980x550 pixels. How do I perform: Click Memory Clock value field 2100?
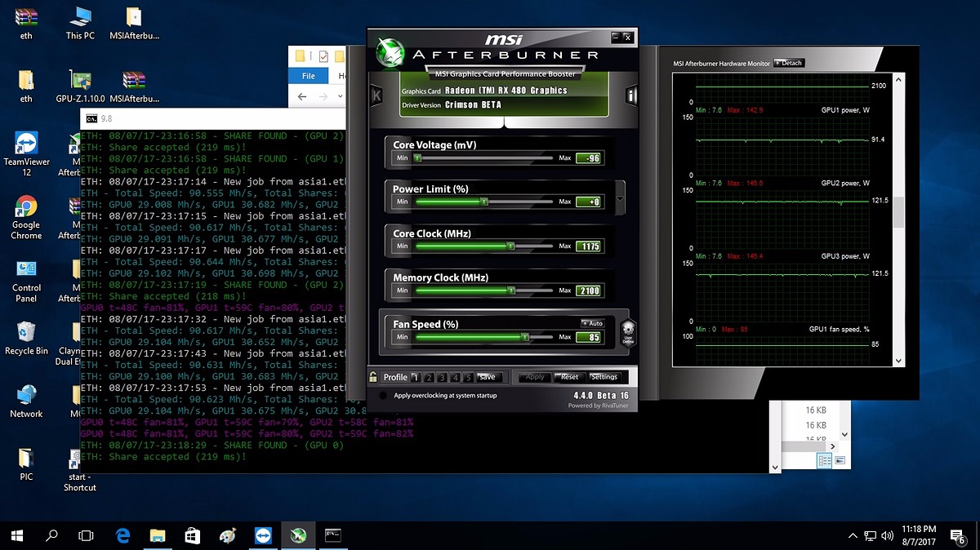click(x=589, y=291)
